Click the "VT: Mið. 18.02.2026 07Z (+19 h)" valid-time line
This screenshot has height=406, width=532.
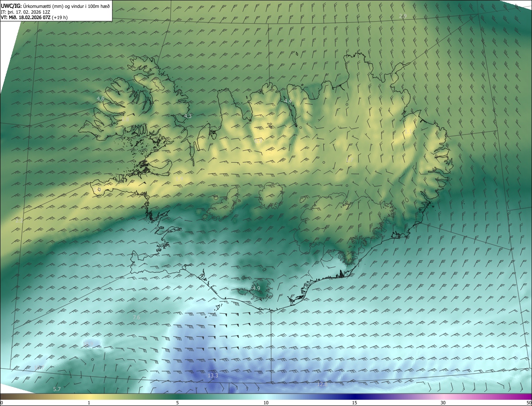(x=34, y=17)
